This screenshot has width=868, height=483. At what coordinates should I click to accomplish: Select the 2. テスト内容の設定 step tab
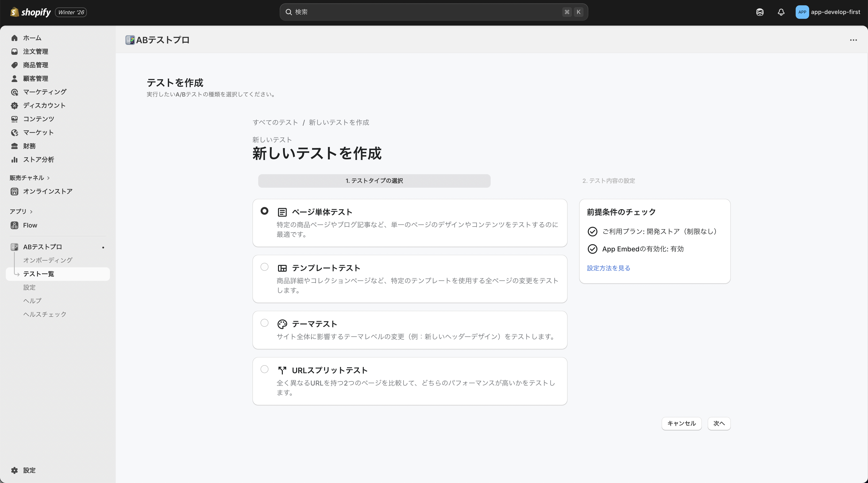[609, 181]
